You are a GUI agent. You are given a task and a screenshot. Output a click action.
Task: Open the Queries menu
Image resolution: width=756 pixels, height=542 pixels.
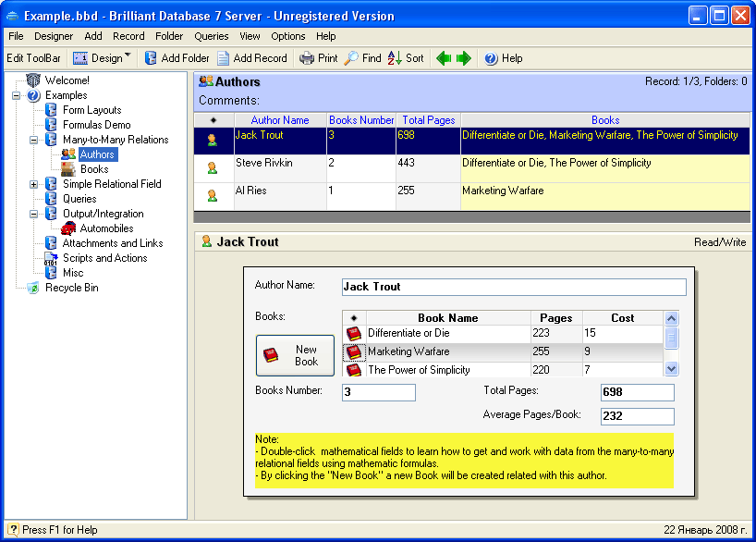click(211, 36)
